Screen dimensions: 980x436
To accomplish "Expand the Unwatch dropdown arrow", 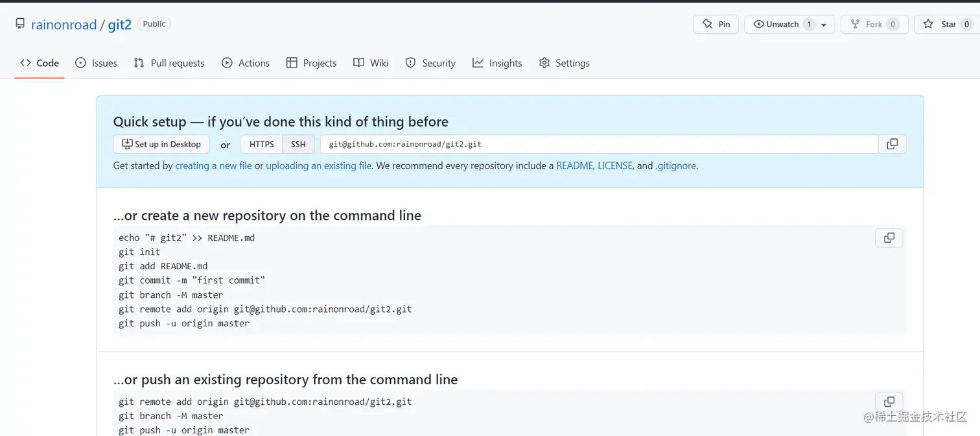I will click(824, 25).
